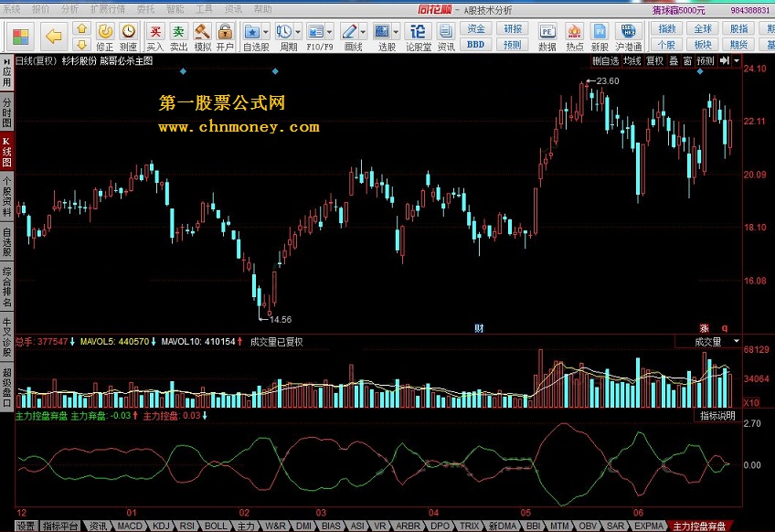Toggle 复权 price adjustment button

(x=655, y=61)
